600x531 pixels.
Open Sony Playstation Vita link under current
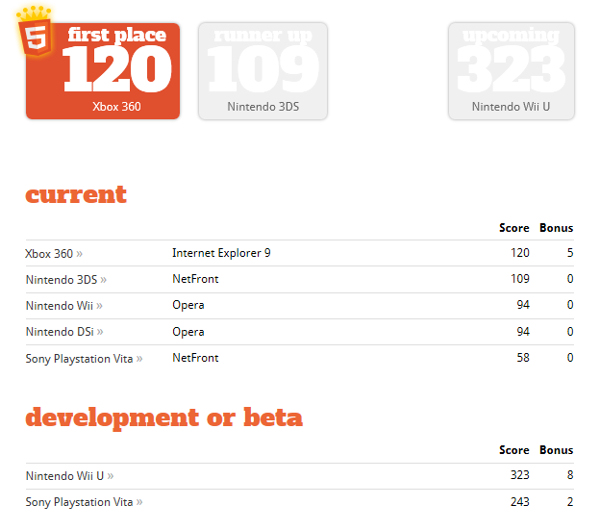[x=84, y=359]
